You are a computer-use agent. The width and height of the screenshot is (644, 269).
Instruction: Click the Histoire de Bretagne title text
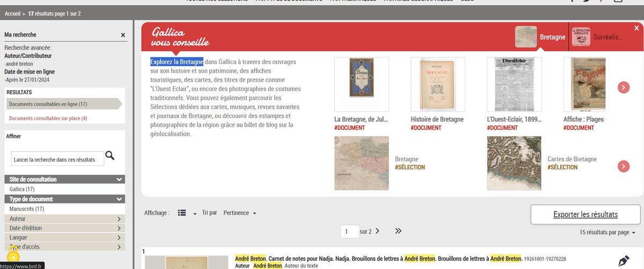click(x=437, y=119)
